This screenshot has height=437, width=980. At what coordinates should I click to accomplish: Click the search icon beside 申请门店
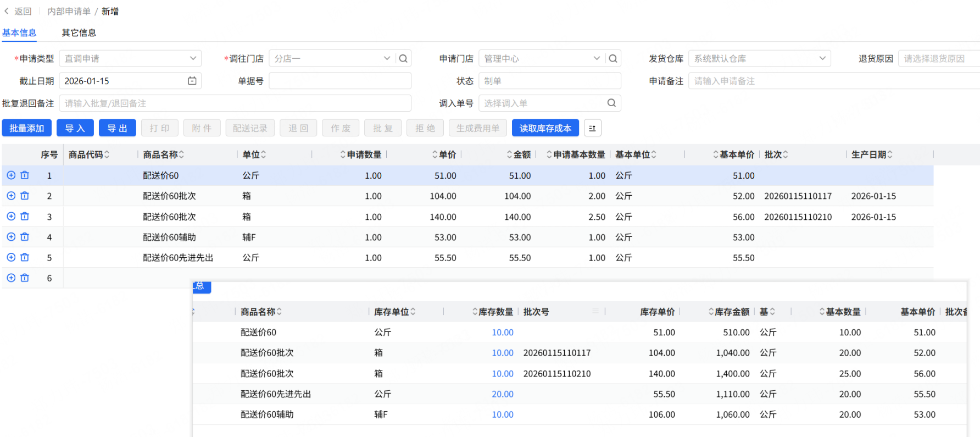[613, 58]
